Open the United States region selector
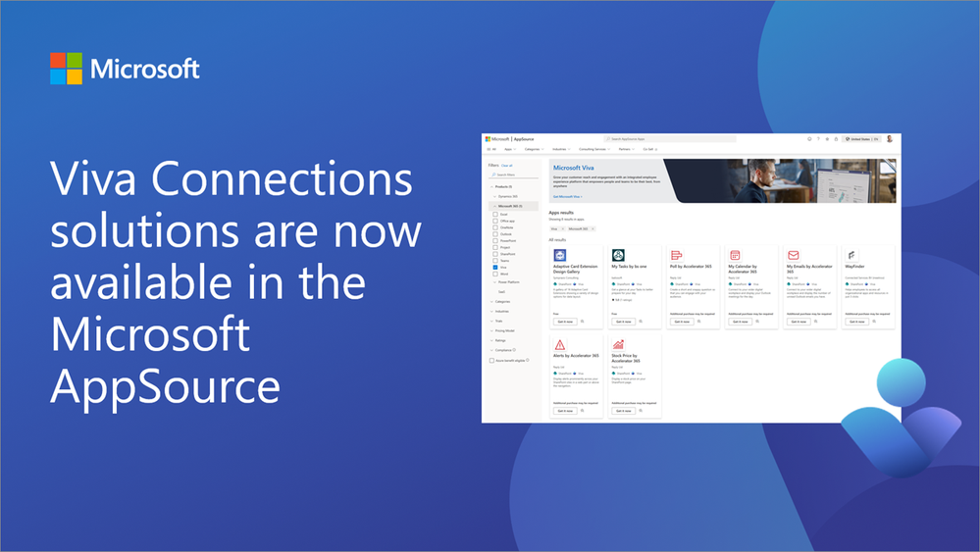This screenshot has width=980, height=552. tap(862, 139)
